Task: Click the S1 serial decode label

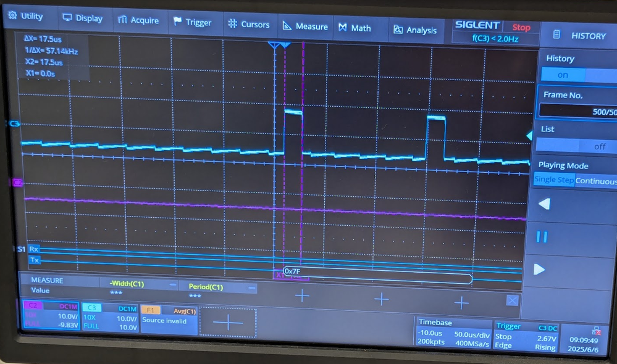Action: [x=21, y=249]
